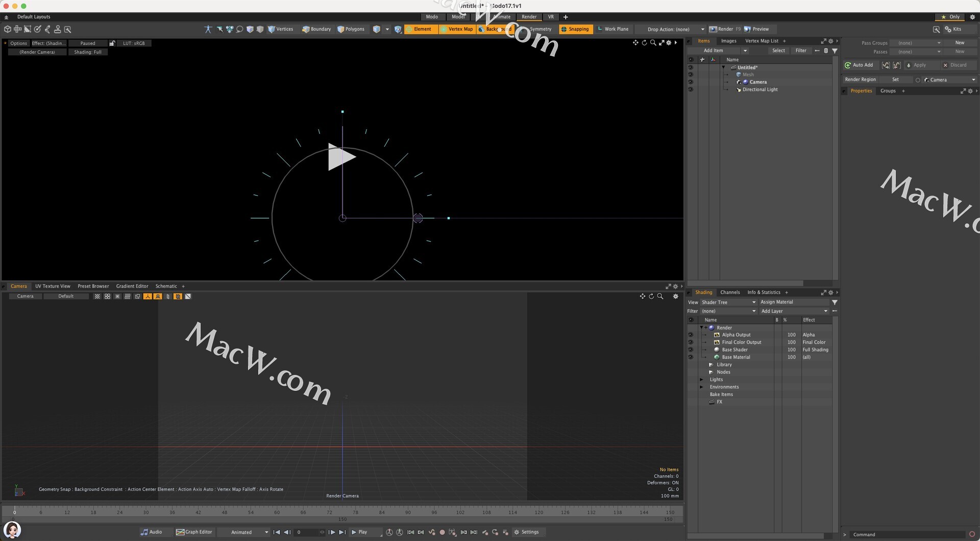This screenshot has height=541, width=980.
Task: Select the Directional Light item
Action: click(760, 89)
